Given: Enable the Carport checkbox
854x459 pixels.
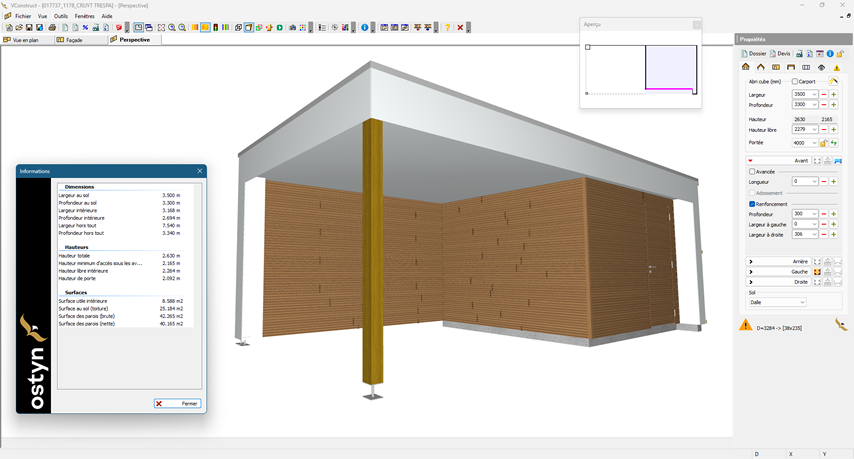Looking at the screenshot, I should pos(795,81).
